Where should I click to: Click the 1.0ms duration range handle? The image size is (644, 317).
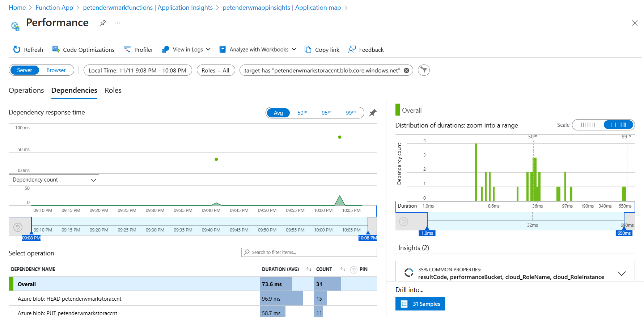point(427,233)
